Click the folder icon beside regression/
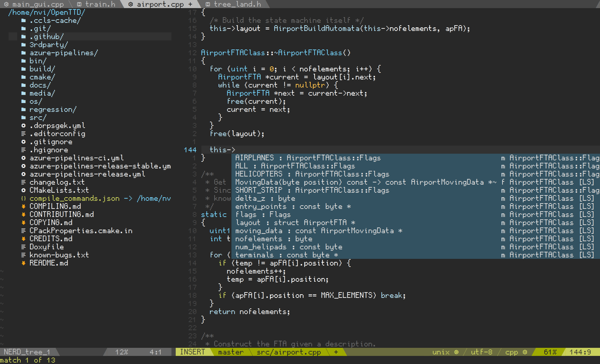The image size is (600, 364). tap(23, 109)
